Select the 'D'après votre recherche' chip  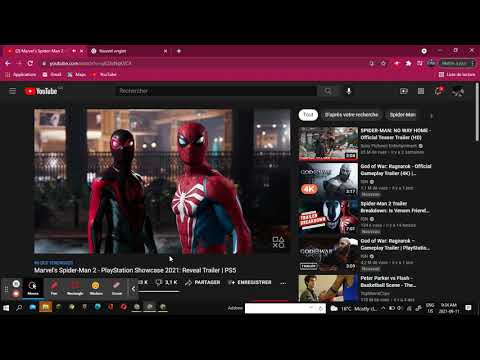(x=351, y=115)
